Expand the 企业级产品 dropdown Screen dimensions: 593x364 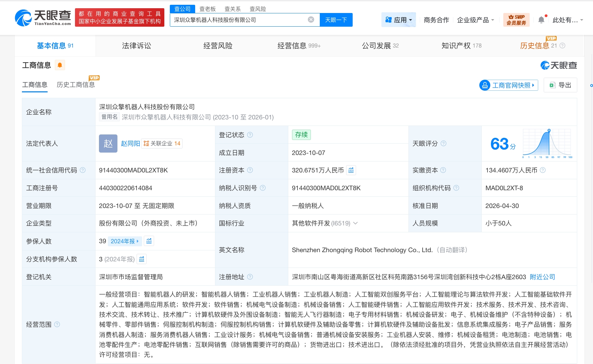coord(476,20)
